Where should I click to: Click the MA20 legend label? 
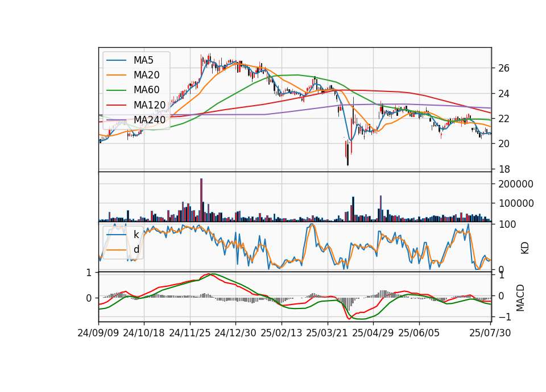pos(146,75)
